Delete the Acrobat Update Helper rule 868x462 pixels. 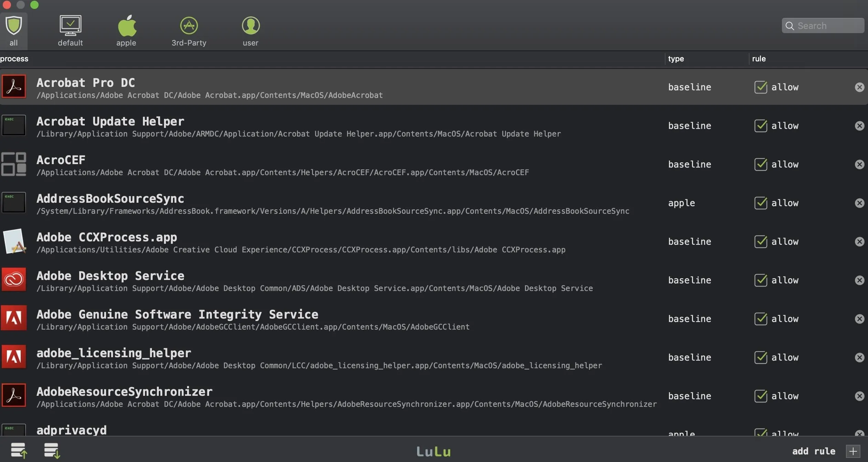[x=859, y=126]
